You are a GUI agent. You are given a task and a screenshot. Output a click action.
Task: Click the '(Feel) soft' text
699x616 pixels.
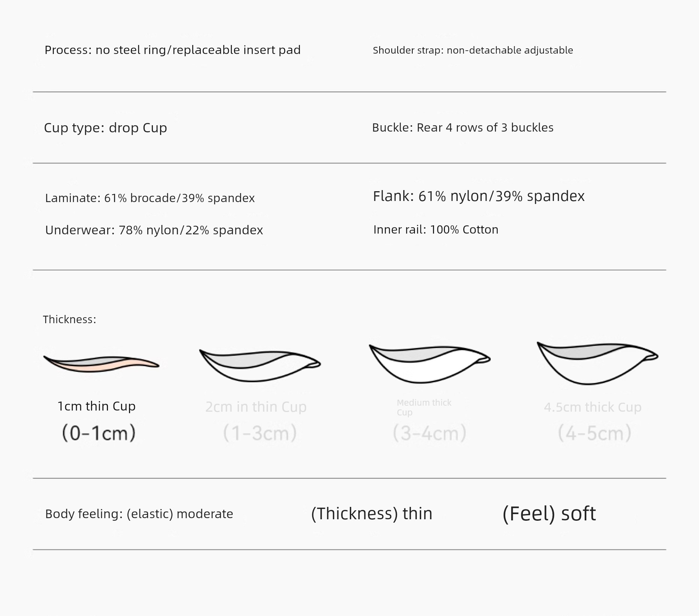(x=549, y=514)
